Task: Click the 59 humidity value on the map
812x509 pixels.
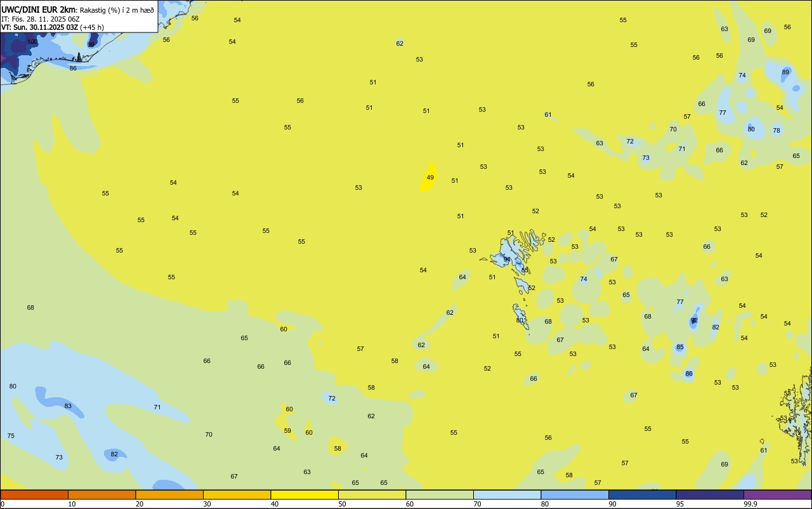Action: click(287, 430)
